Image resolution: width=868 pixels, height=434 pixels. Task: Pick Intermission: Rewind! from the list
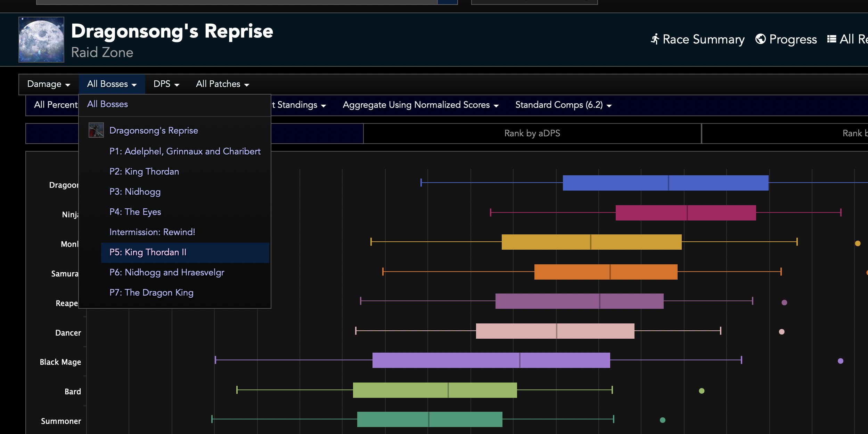click(x=152, y=232)
